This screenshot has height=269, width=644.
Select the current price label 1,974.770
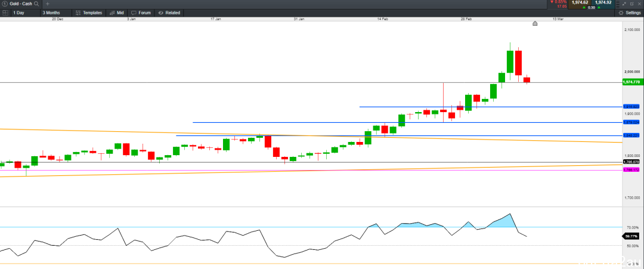(631, 82)
